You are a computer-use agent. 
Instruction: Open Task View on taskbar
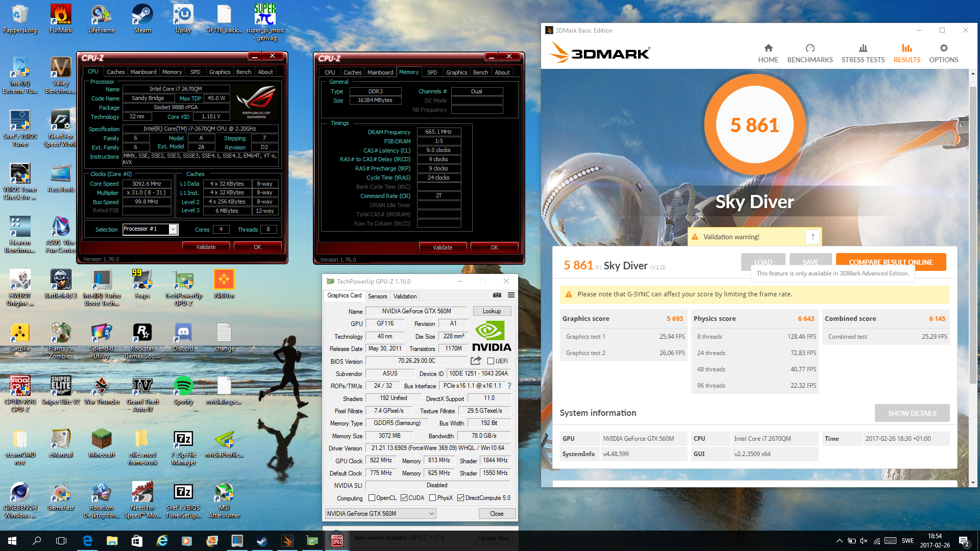pos(61,541)
